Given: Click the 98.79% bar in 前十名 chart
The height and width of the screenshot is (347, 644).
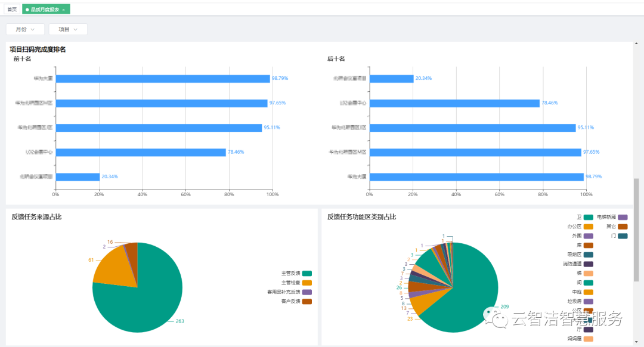Looking at the screenshot, I should 162,79.
